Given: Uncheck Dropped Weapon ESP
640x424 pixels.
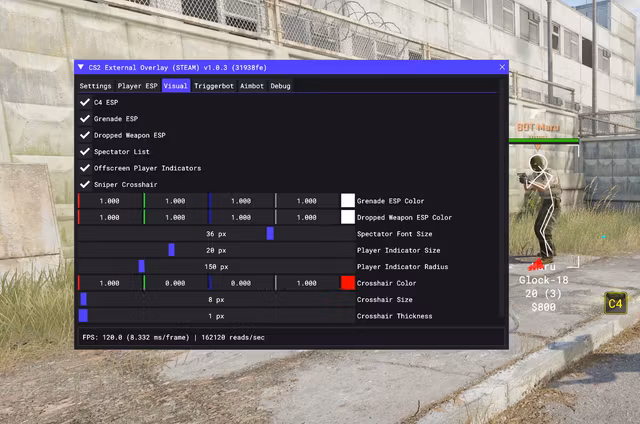Looking at the screenshot, I should (85, 135).
